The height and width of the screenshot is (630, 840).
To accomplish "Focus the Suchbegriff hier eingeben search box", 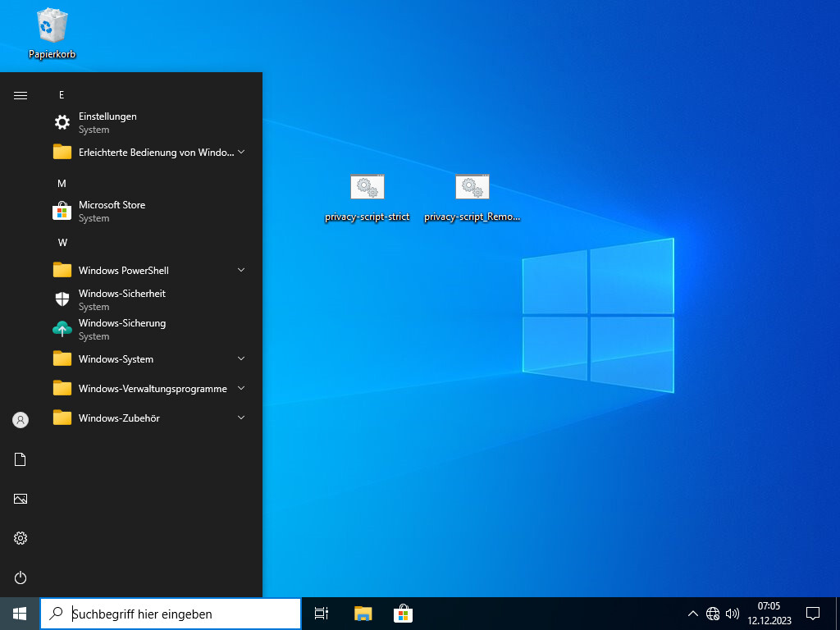I will point(171,614).
